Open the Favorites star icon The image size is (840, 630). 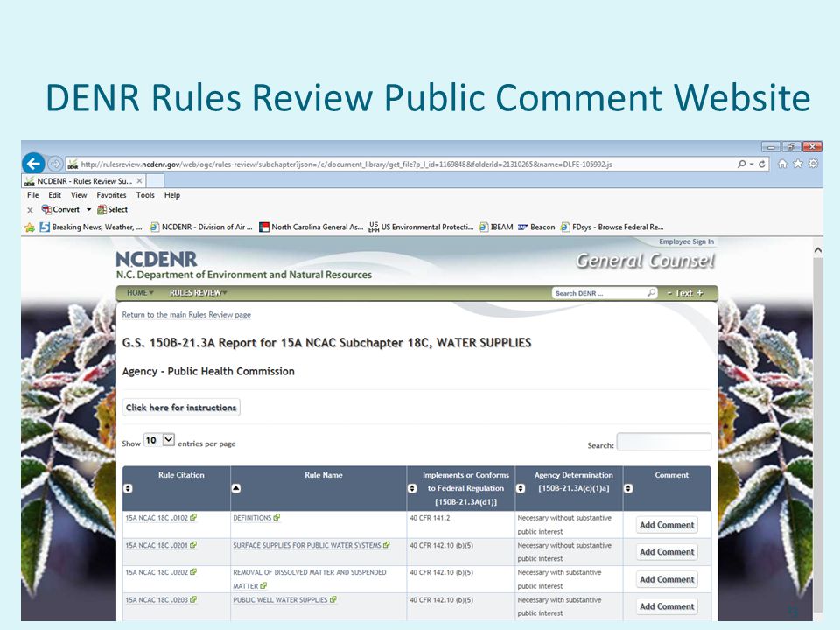point(798,164)
